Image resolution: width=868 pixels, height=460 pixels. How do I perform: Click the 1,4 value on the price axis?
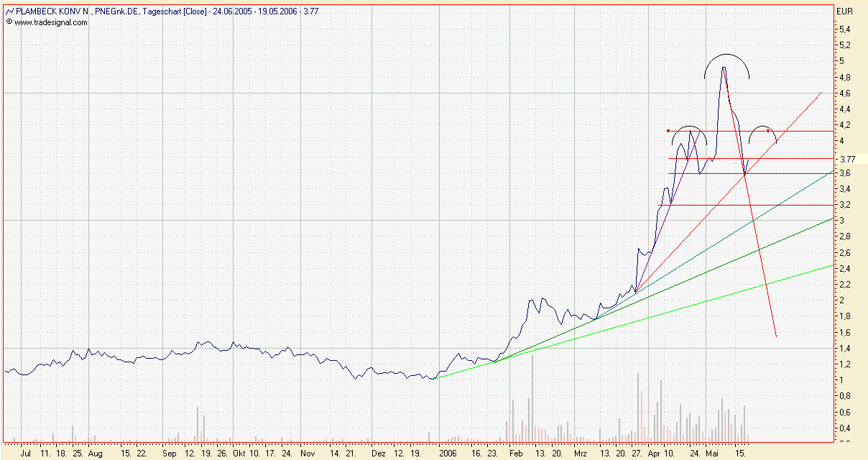coord(845,349)
